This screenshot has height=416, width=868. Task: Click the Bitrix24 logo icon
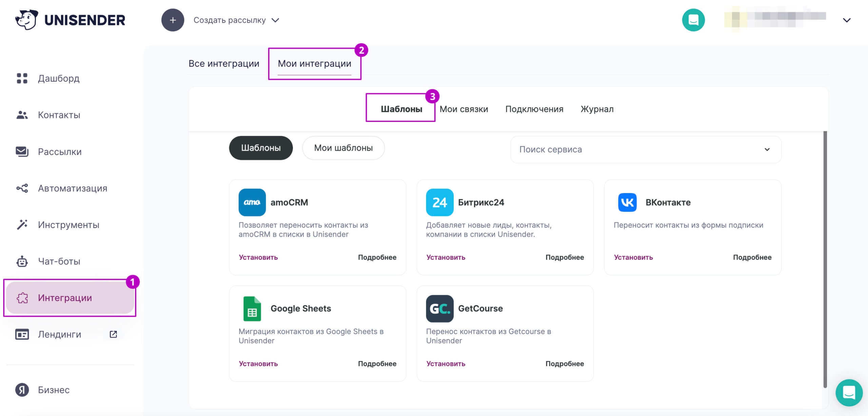click(x=439, y=202)
